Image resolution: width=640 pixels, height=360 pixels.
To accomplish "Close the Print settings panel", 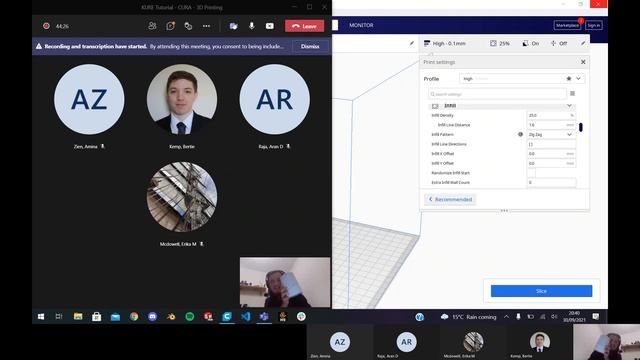I will pos(583,62).
